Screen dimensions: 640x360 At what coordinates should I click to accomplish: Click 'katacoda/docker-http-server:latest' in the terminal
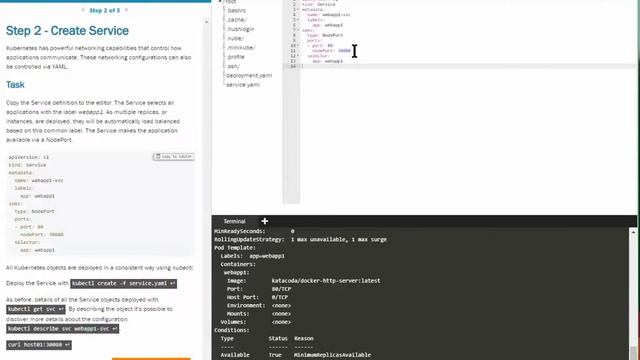coord(326,281)
